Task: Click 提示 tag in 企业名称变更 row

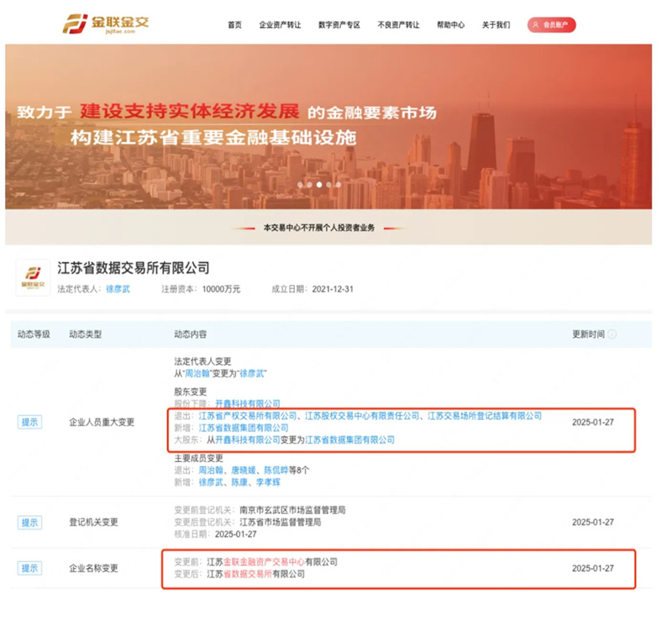Action: [x=29, y=568]
